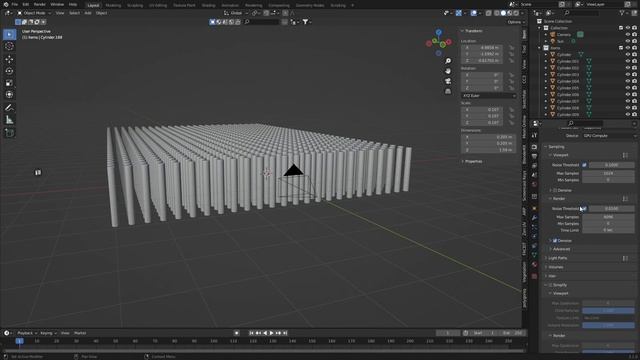Open the Tool properties tab icon
Viewport: 640px width, 360px height.
[x=534, y=135]
